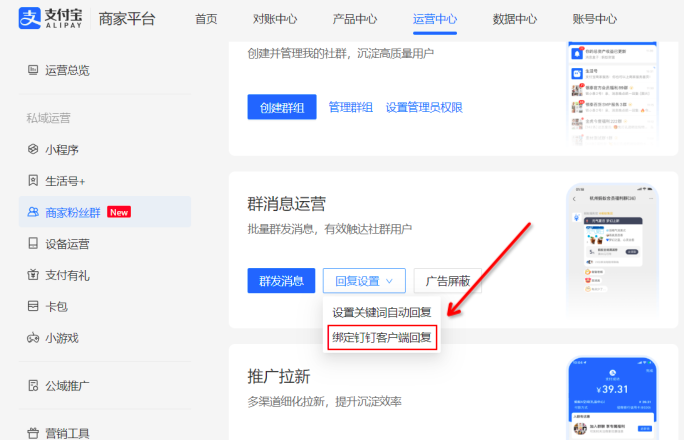Click the 运营总览 sidebar icon

pos(33,70)
